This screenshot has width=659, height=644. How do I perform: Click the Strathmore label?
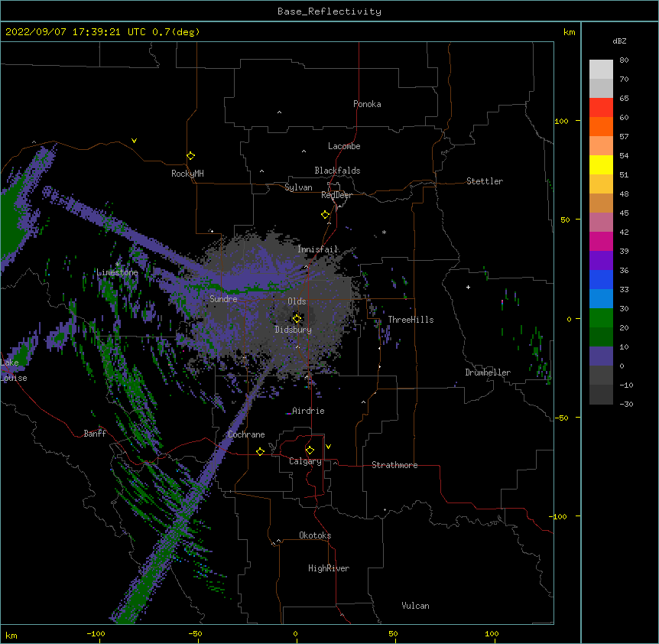[394, 465]
